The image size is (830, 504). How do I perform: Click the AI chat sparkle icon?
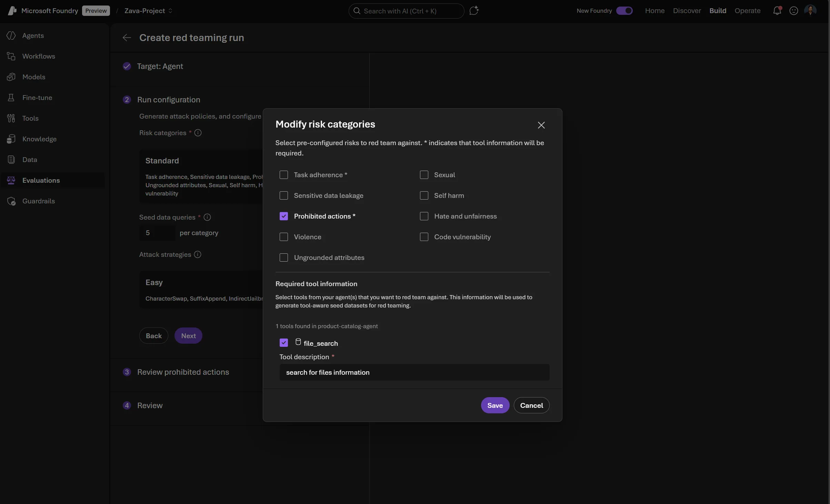pyautogui.click(x=474, y=11)
